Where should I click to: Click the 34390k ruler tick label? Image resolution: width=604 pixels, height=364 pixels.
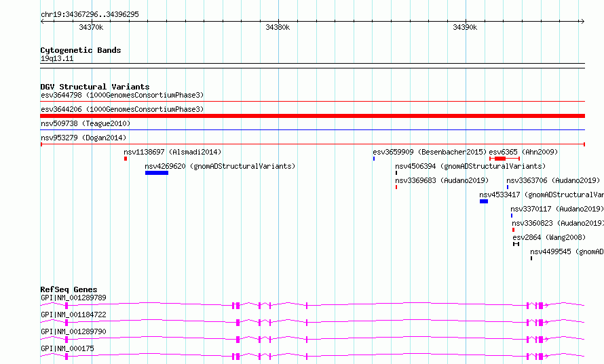pyautogui.click(x=465, y=27)
